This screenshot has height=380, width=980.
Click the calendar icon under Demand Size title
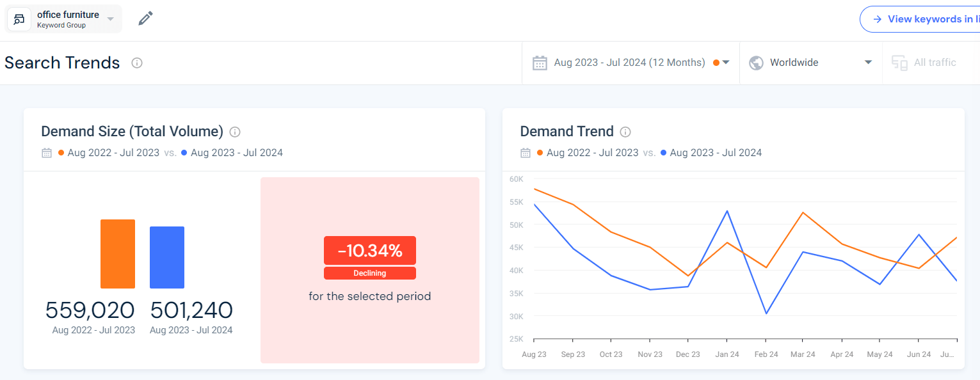point(46,153)
